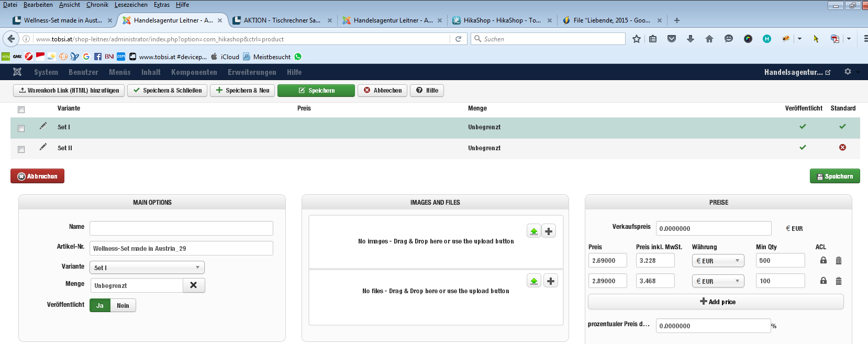The image size is (868, 344).
Task: Click Warenkorb Link (HTML) hinzufügen button
Action: (x=69, y=91)
